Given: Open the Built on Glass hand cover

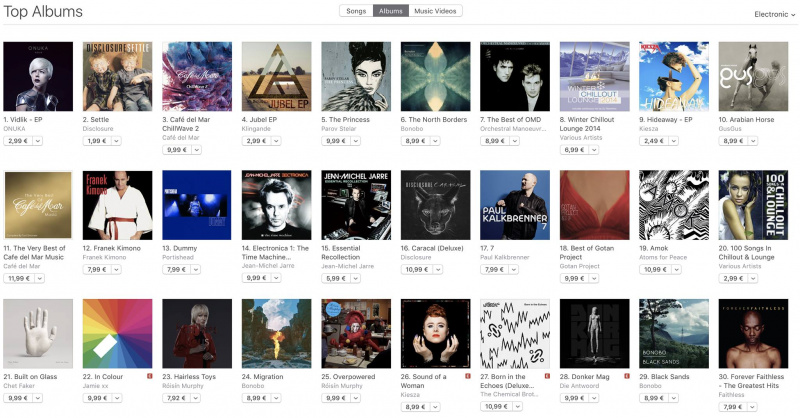Looking at the screenshot, I should [x=38, y=334].
